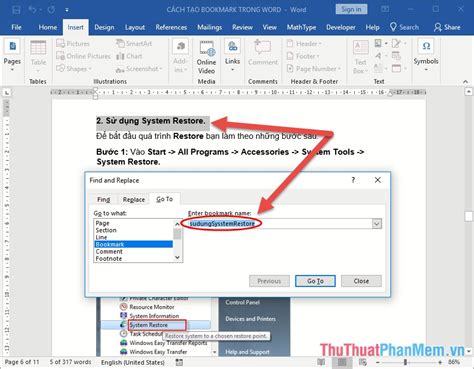Viewport: 474px width, 369px height.
Task: Select the Go To tab in dialog
Action: [165, 199]
